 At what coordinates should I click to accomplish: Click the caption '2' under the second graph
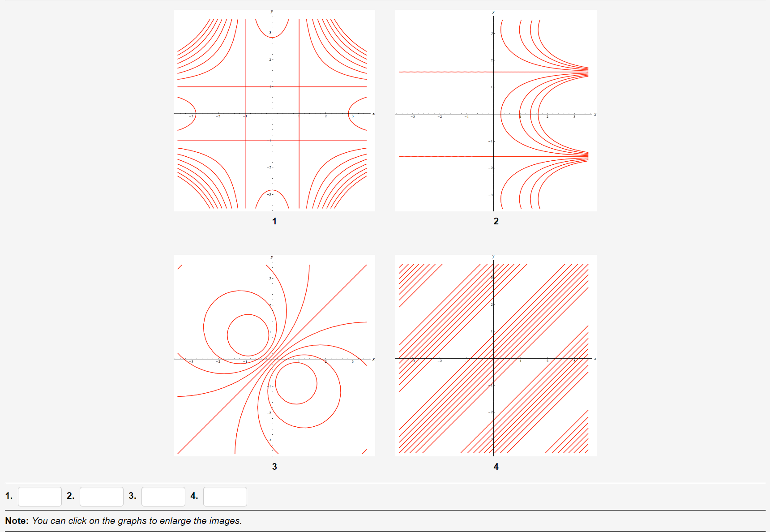(496, 221)
